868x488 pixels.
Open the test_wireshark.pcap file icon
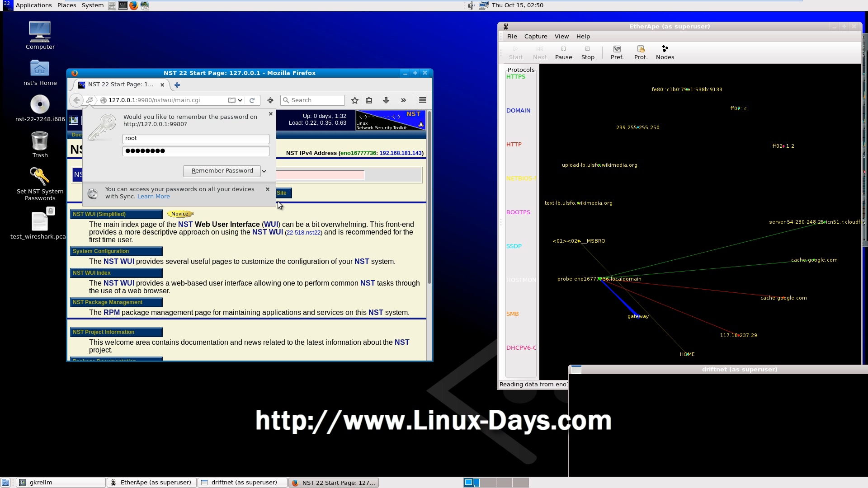[x=40, y=224]
